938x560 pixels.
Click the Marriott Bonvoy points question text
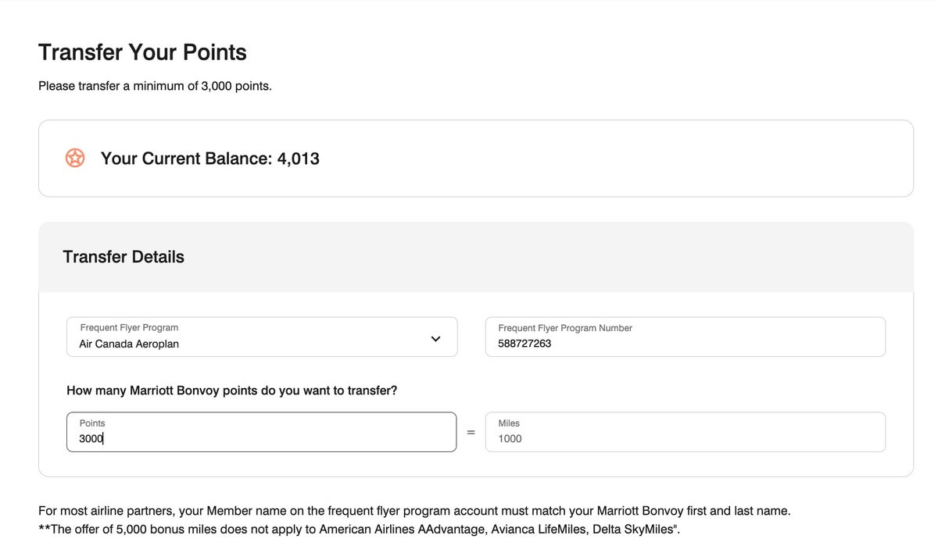[x=231, y=390]
